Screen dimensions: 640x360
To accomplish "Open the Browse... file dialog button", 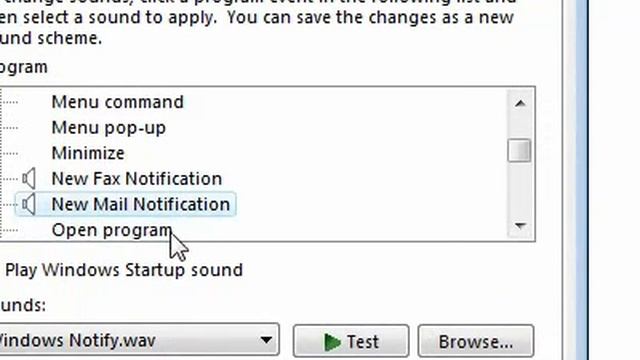I will tap(476, 341).
